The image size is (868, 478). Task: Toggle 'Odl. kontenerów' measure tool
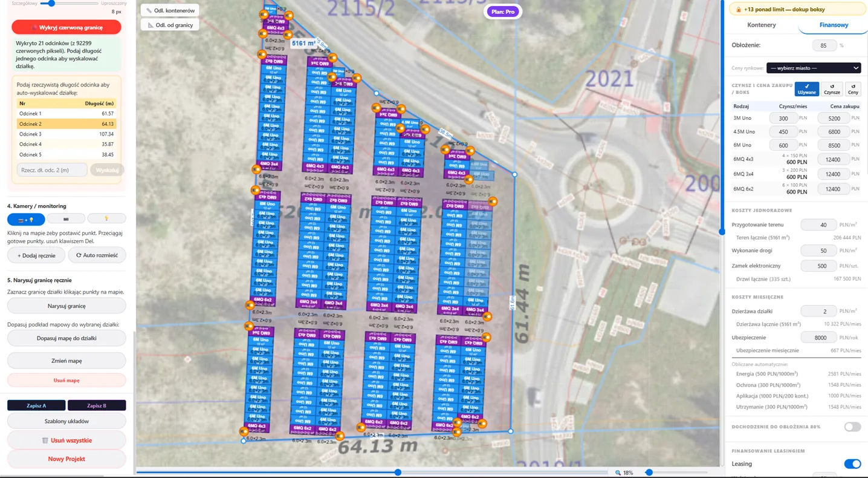point(170,10)
